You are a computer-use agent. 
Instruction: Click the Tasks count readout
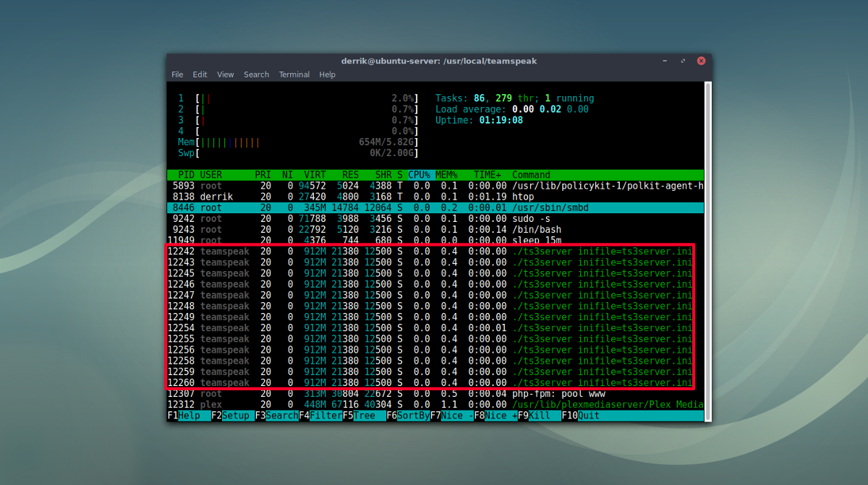515,98
